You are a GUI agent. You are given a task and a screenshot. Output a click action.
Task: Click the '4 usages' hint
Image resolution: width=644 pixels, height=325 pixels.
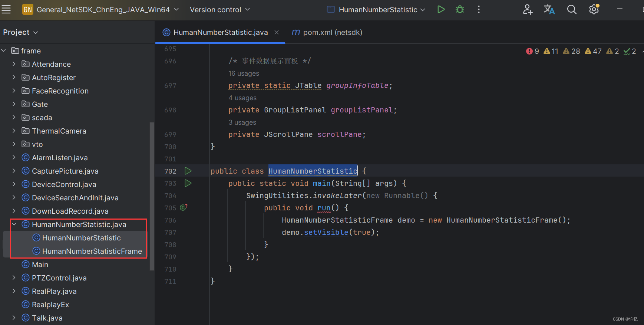(x=242, y=98)
